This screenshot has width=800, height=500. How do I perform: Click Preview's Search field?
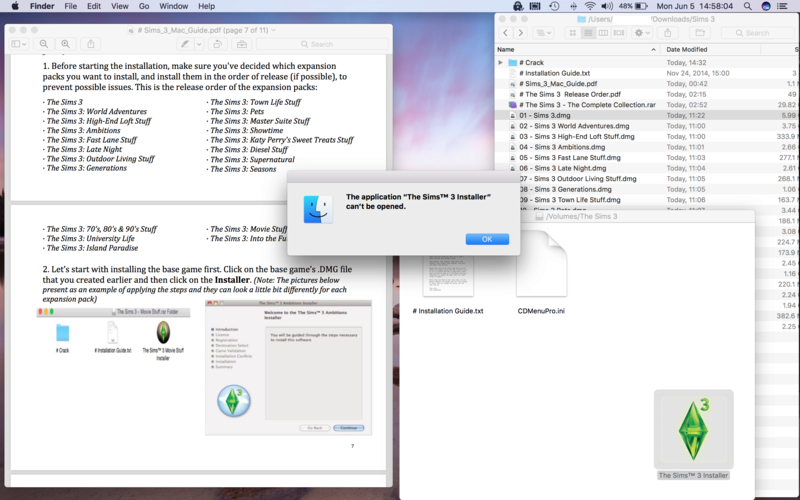tap(321, 44)
